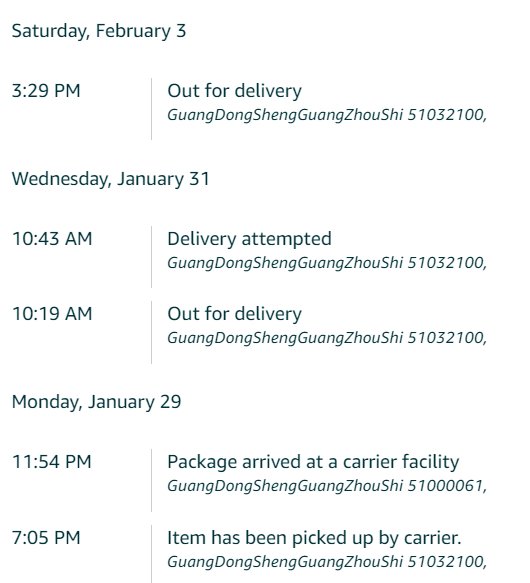
Task: Click the vertical divider beside 11:54 PM
Action: tap(151, 480)
